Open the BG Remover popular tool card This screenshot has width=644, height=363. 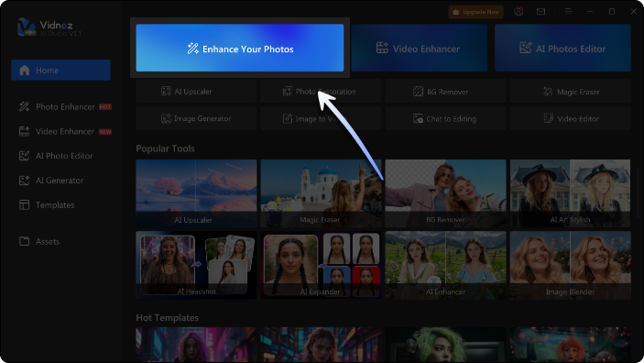tap(445, 193)
